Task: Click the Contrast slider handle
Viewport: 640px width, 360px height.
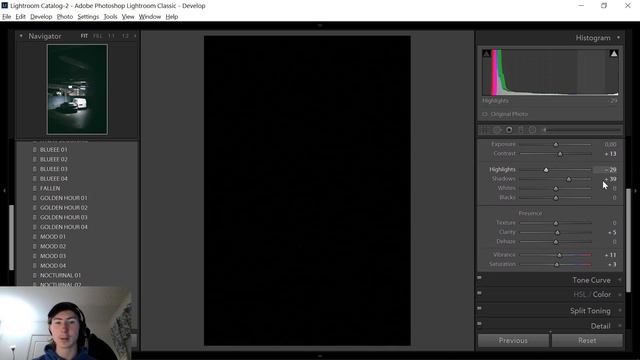Action: (x=560, y=154)
